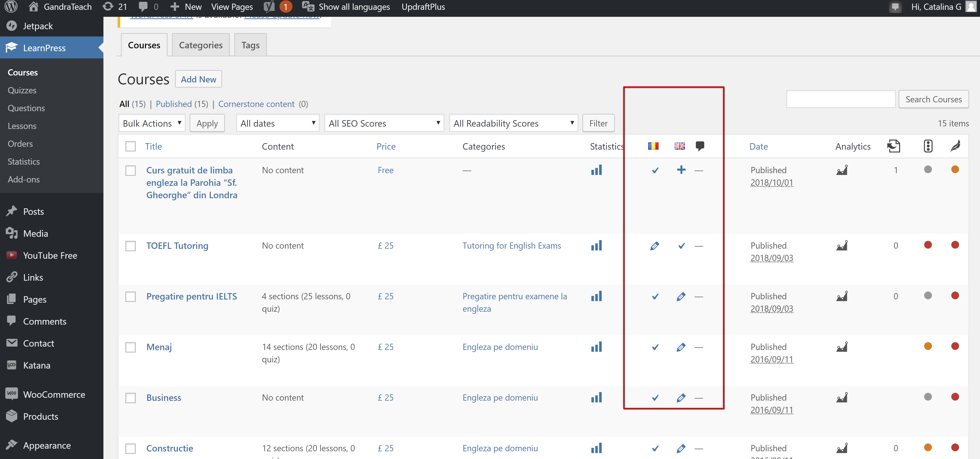Image resolution: width=980 pixels, height=459 pixels.
Task: Open analytics for the Business course
Action: pyautogui.click(x=841, y=398)
